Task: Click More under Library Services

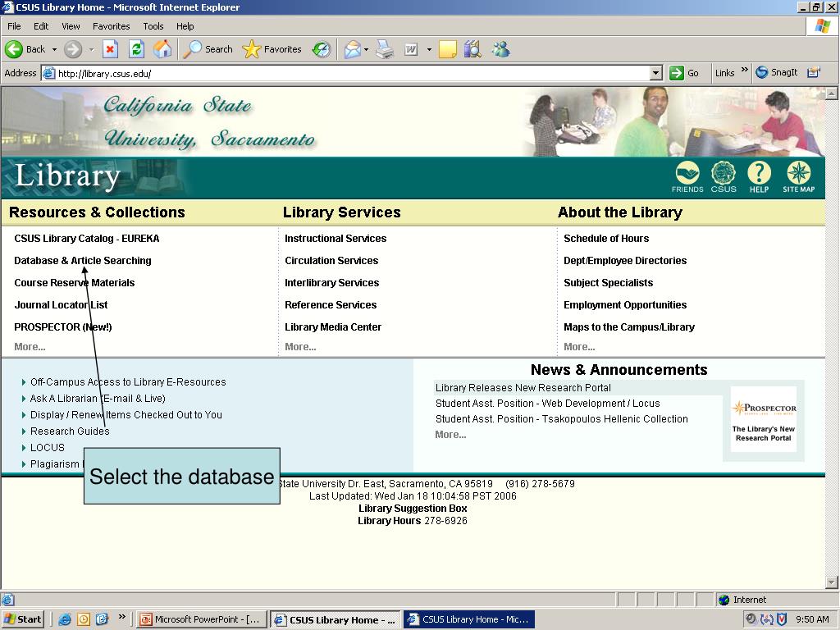Action: [x=300, y=347]
